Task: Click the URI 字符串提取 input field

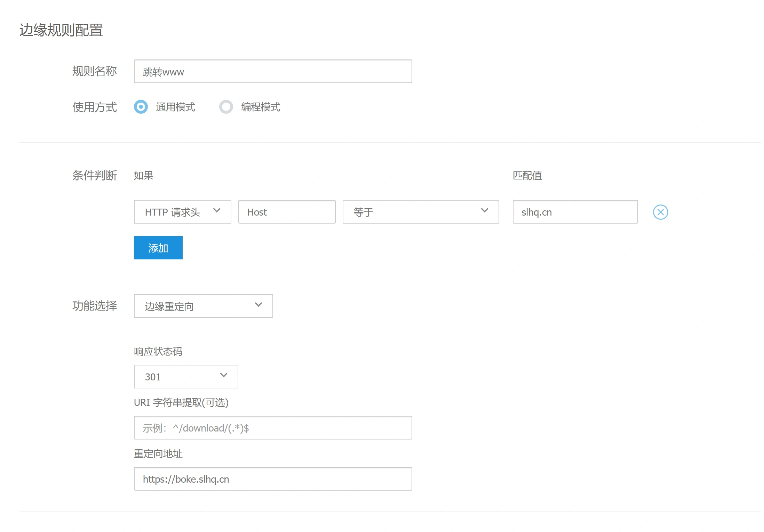Action: 272,428
